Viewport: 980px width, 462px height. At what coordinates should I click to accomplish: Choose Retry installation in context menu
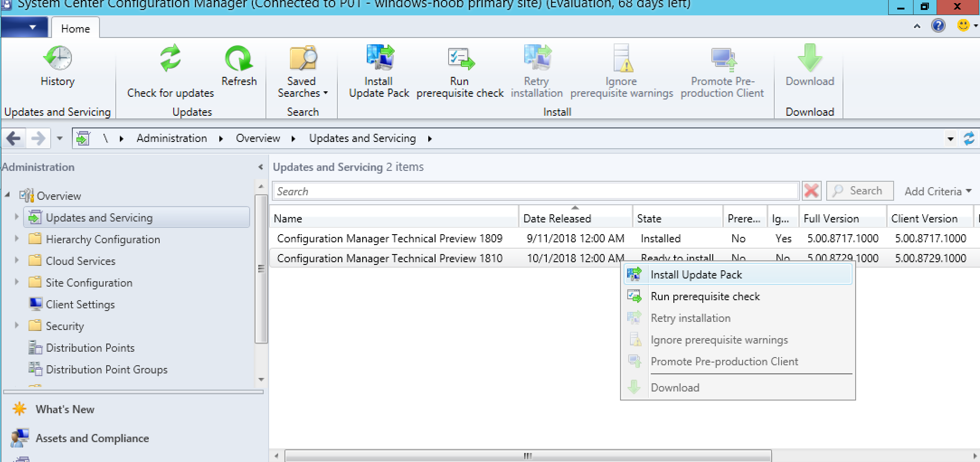[x=738, y=318]
